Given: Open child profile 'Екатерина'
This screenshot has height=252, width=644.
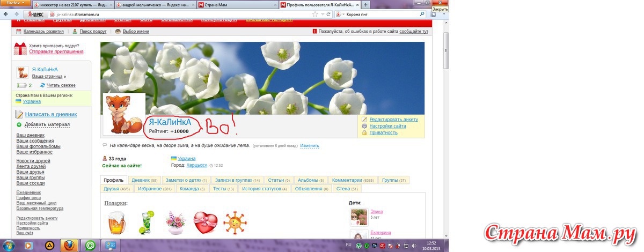Looking at the screenshot, I should click(380, 233).
